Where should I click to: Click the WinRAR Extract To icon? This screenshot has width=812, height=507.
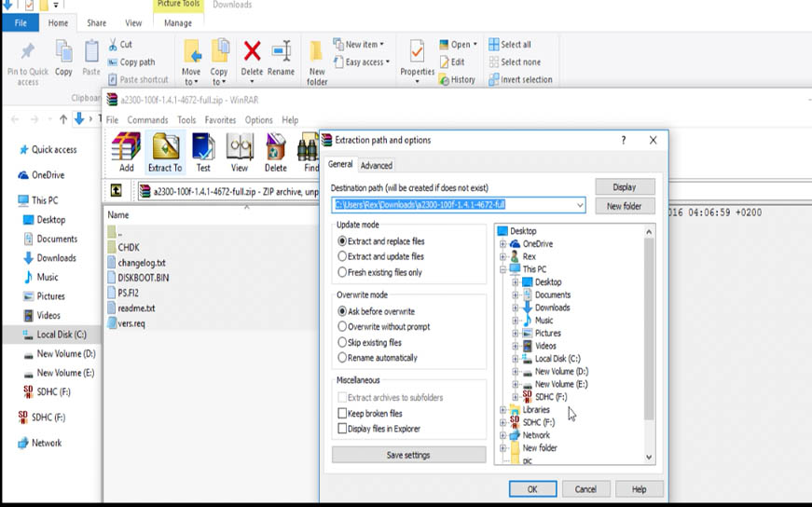click(x=165, y=152)
